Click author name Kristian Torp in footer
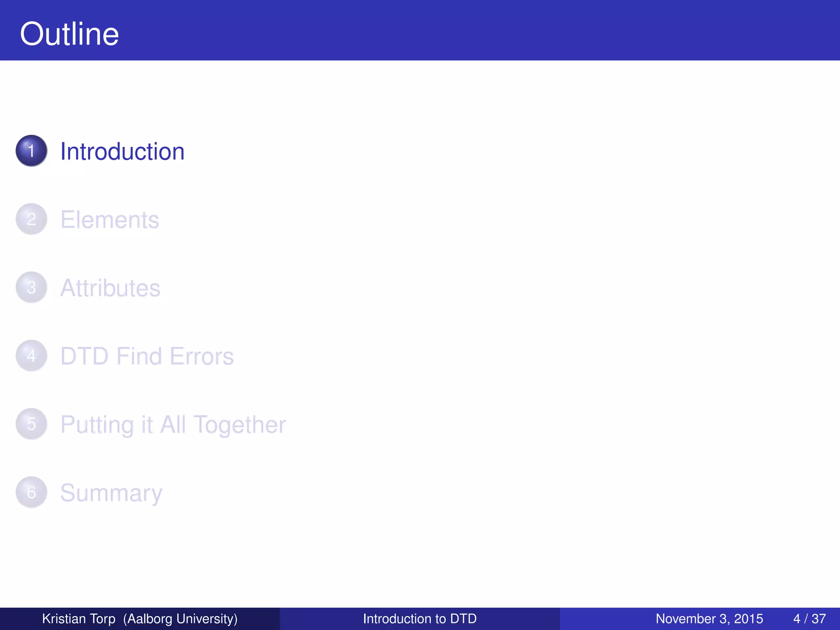This screenshot has height=630, width=840. (79, 619)
